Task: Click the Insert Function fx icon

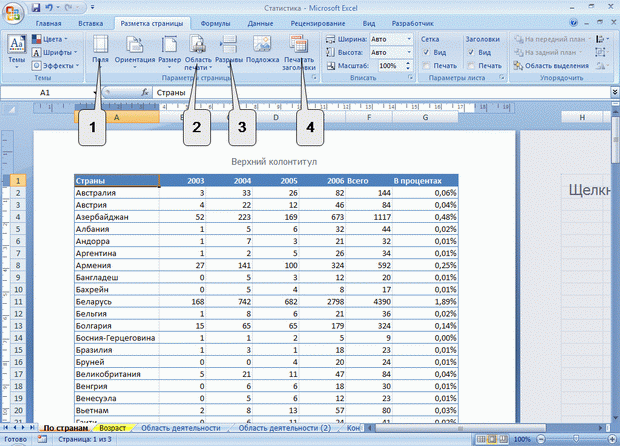Action: pos(145,93)
